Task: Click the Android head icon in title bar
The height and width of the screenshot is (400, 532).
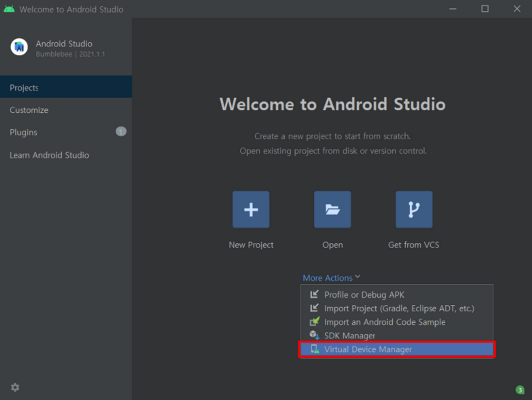Action: (x=9, y=9)
